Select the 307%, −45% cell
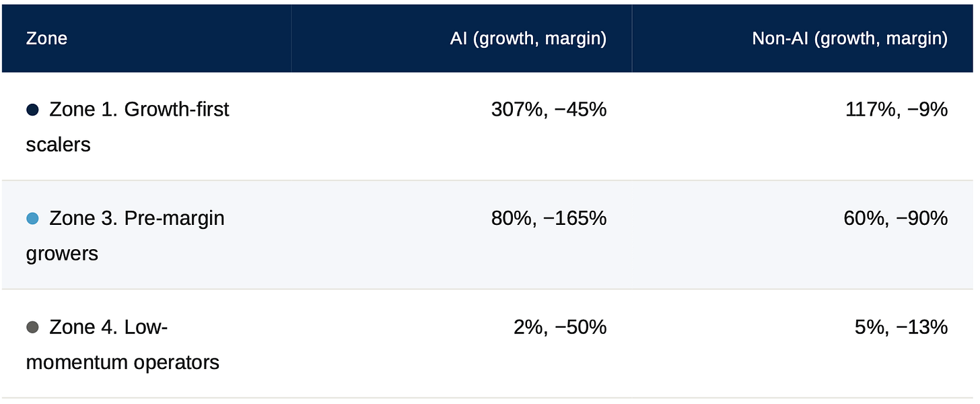The width and height of the screenshot is (980, 404). point(549,109)
